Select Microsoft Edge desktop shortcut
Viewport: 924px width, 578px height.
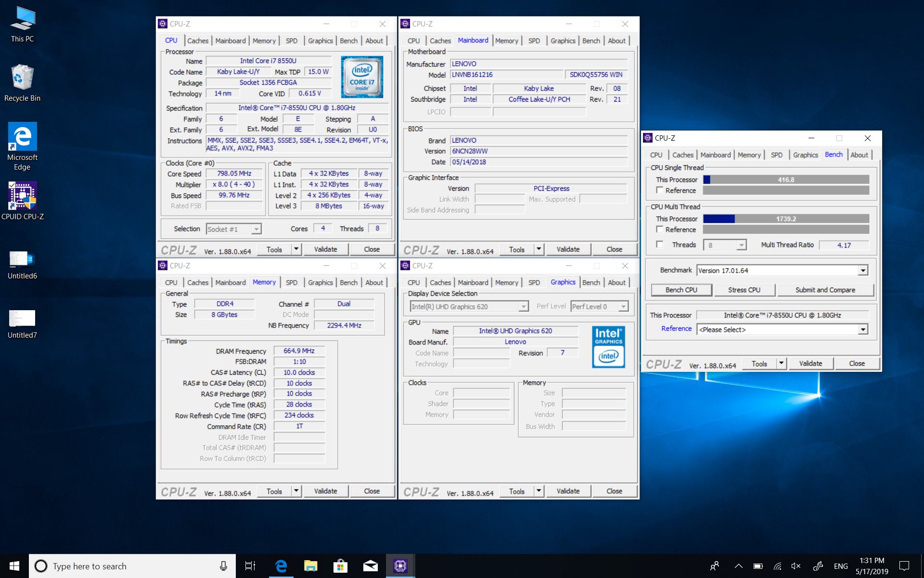click(x=22, y=146)
